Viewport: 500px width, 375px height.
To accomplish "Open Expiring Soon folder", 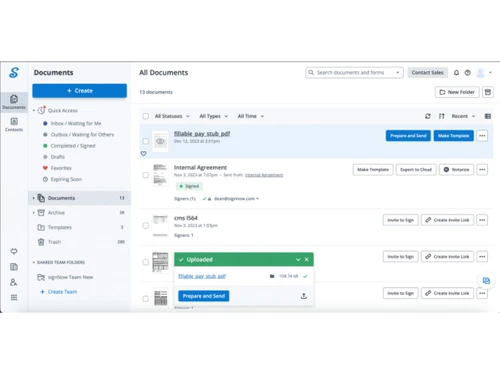I will pyautogui.click(x=66, y=179).
